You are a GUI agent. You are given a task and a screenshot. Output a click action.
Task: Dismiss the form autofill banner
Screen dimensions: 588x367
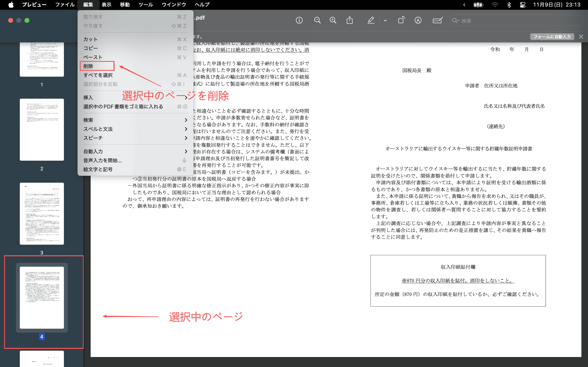(581, 37)
